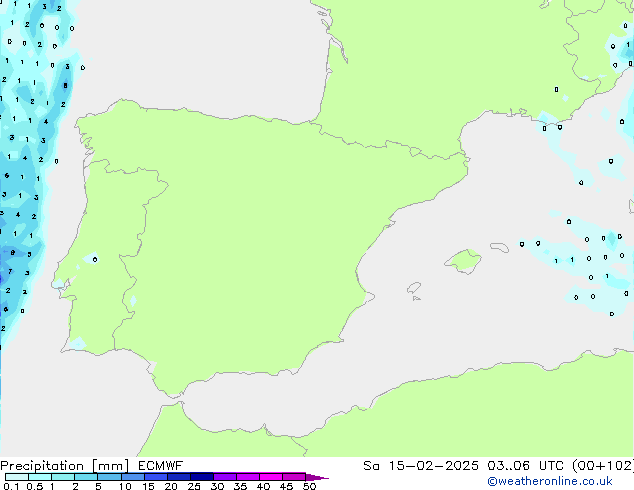Click the legend swatch between 1 and 2

pyautogui.click(x=63, y=477)
